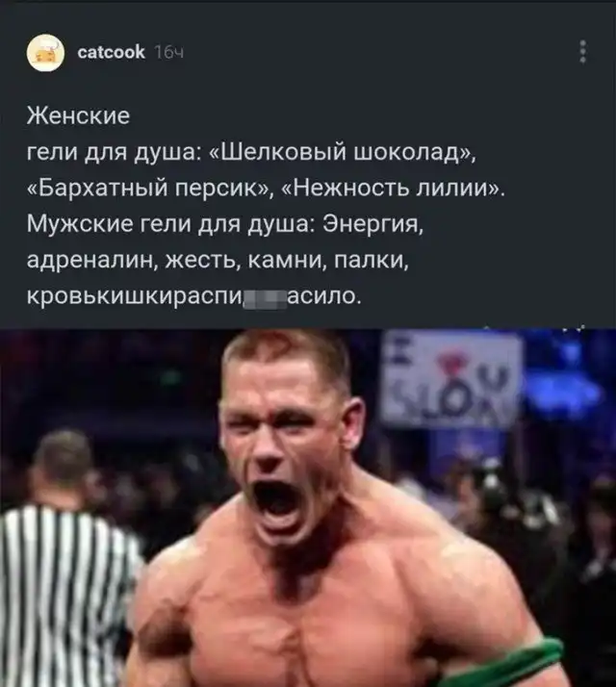Click the "кровькишкираспи" text at line start

click(x=134, y=297)
